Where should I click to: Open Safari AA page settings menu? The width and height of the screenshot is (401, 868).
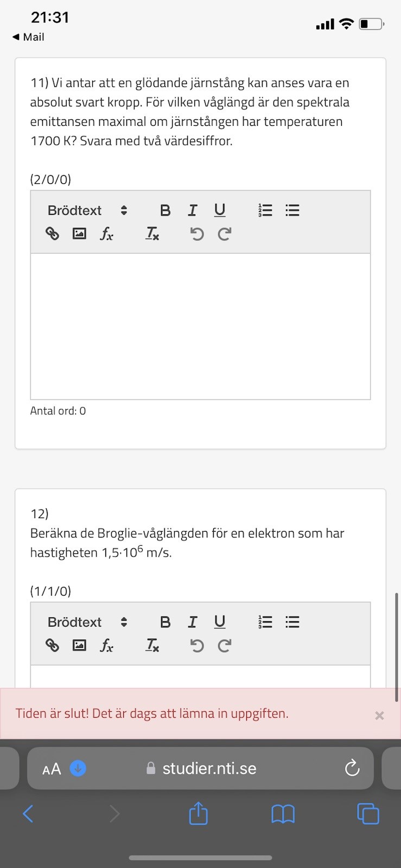[52, 769]
